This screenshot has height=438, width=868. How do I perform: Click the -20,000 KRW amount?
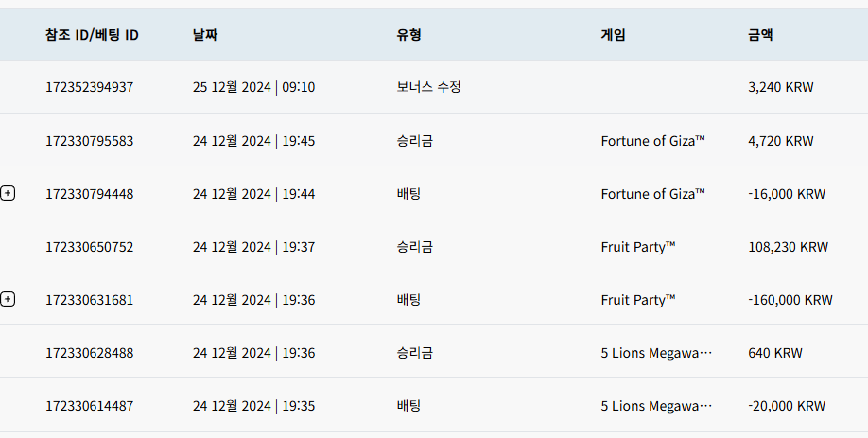tap(786, 406)
